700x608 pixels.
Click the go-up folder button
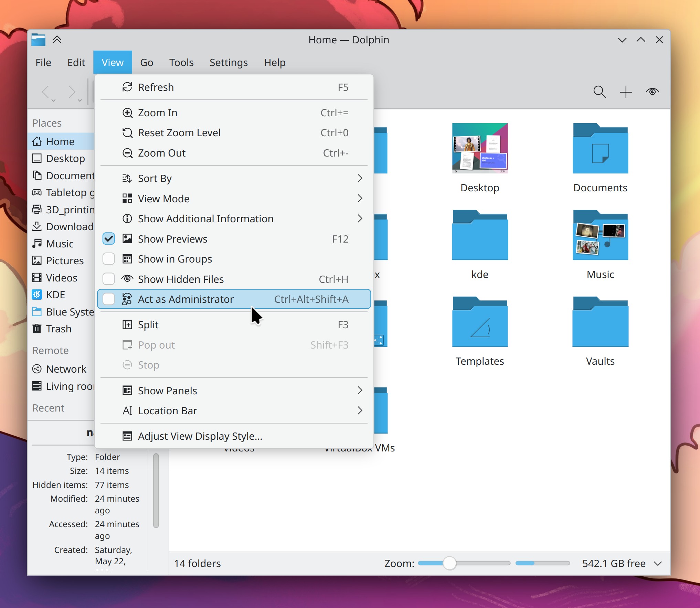pos(57,40)
